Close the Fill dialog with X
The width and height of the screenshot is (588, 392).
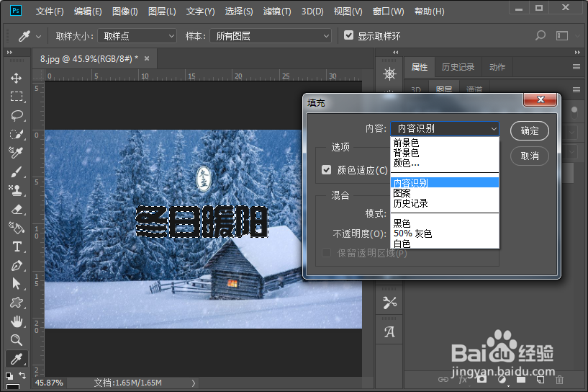(x=540, y=99)
